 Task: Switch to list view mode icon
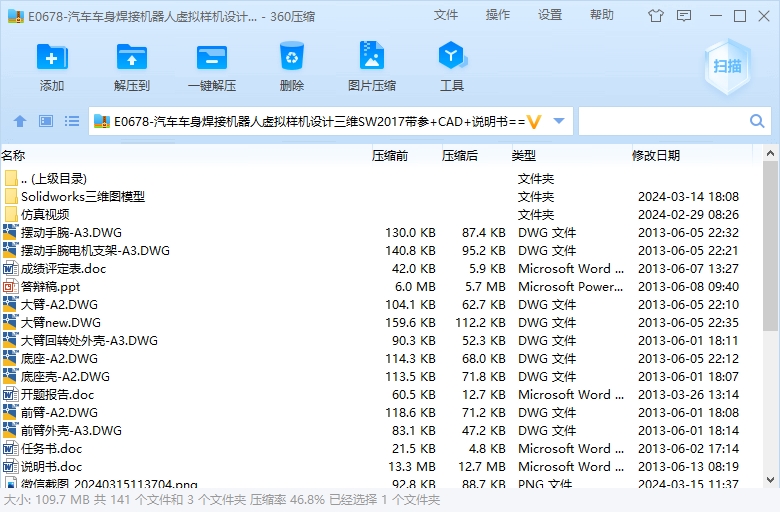[x=72, y=121]
